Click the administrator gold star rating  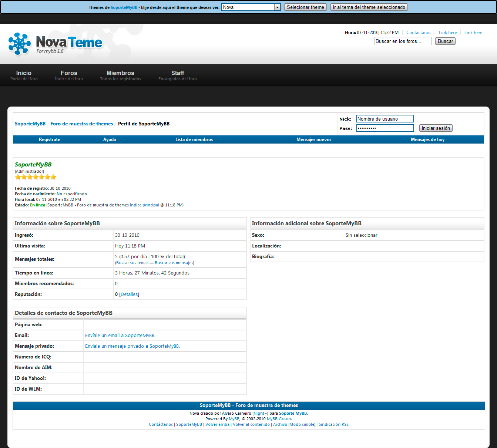tap(36, 177)
